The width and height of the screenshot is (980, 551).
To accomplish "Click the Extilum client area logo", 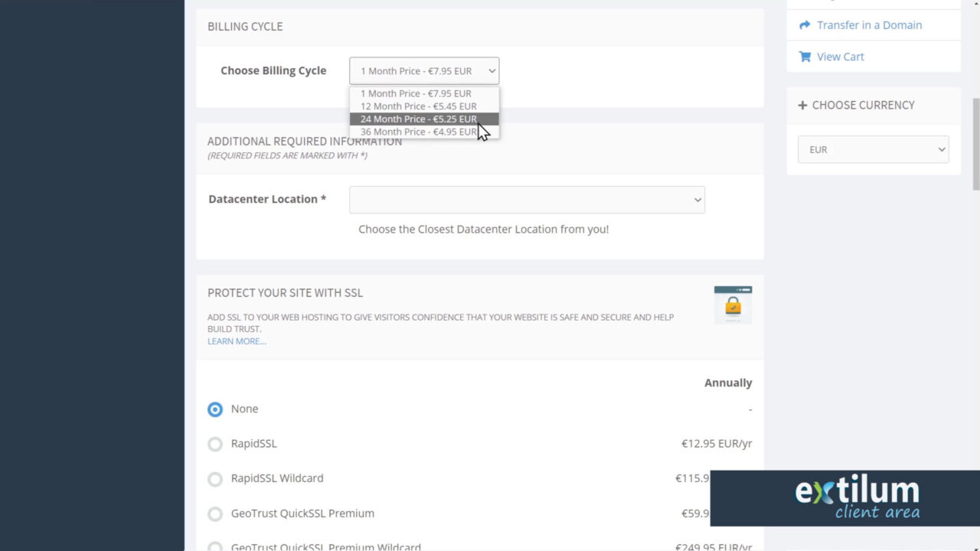I will [x=856, y=497].
